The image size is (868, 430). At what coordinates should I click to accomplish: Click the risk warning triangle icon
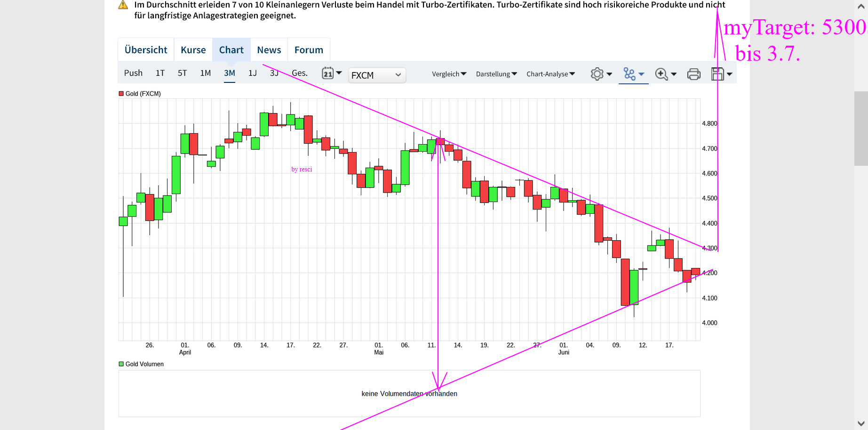[x=123, y=5]
